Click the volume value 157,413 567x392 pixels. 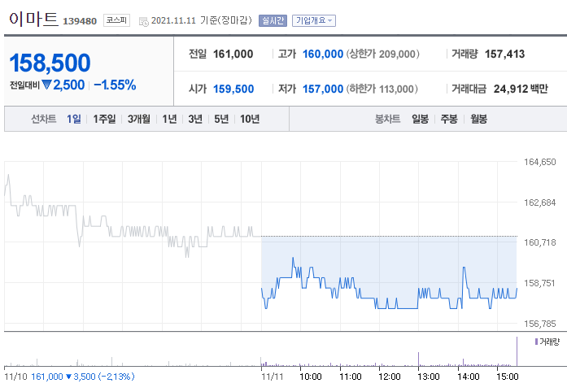click(504, 54)
